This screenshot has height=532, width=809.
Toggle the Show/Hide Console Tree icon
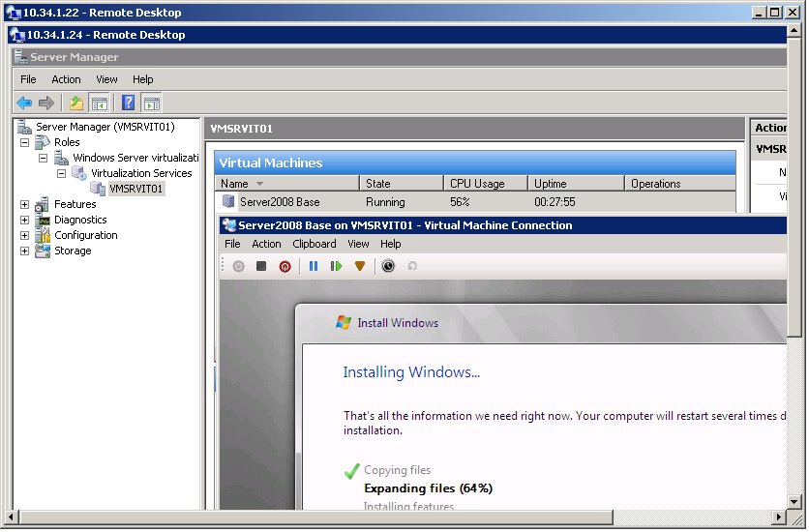click(99, 103)
